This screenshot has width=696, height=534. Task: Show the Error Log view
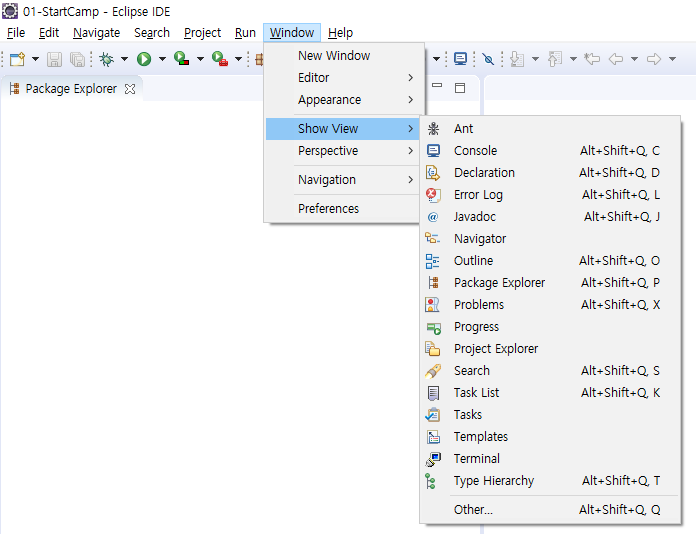click(550, 195)
